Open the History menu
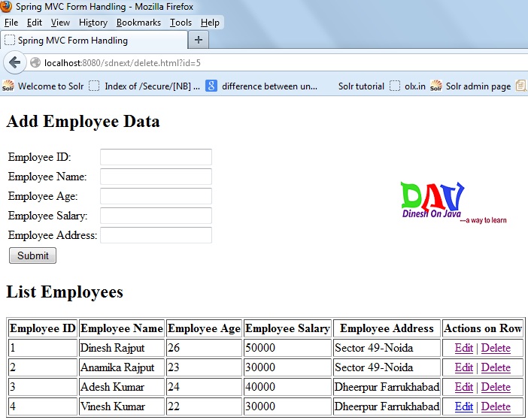Screen dimensions: 528x420 pos(93,23)
